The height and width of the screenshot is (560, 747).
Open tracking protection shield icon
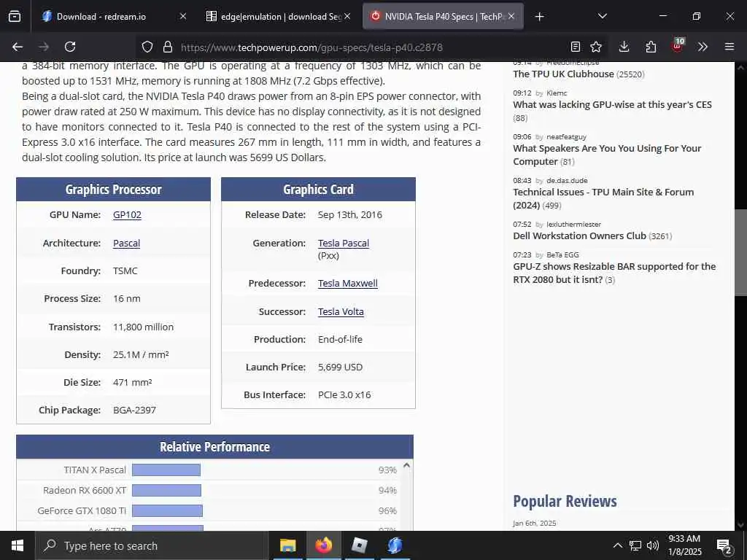[x=147, y=47]
